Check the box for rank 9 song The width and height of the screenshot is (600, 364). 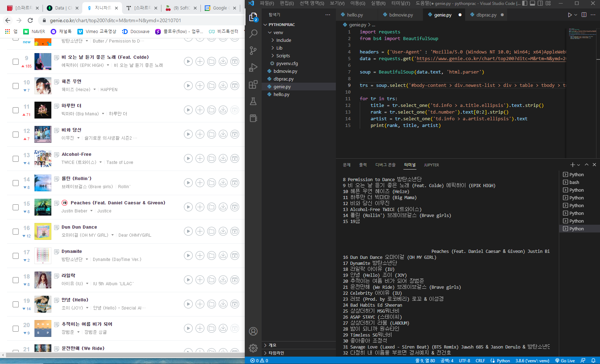(x=15, y=62)
